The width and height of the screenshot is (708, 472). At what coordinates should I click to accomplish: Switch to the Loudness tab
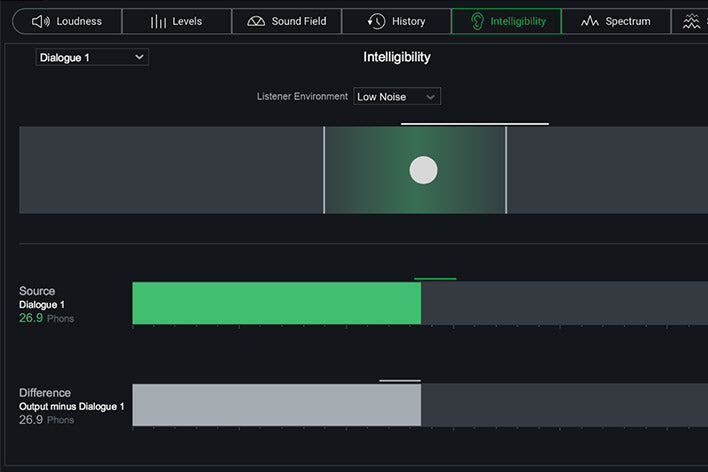click(x=67, y=21)
